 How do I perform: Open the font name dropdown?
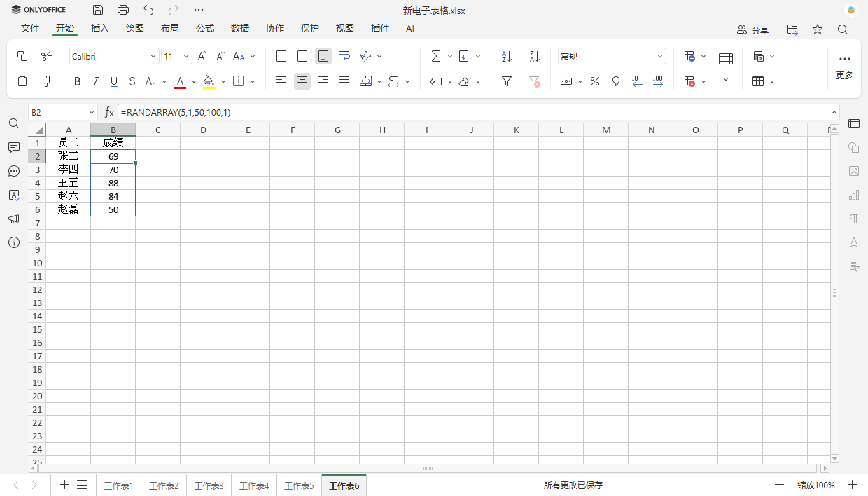click(153, 55)
